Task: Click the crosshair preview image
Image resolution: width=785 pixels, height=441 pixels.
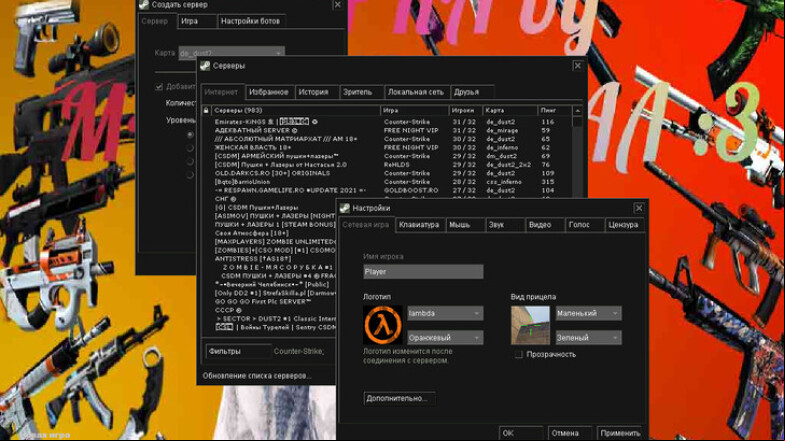Action: coord(530,325)
